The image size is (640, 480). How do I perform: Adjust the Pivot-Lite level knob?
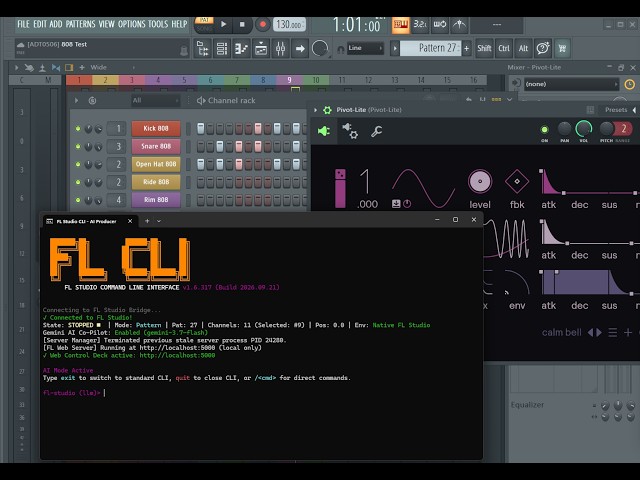tap(480, 181)
